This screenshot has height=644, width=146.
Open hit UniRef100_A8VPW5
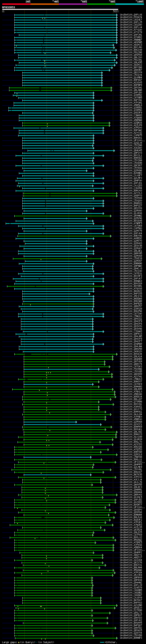pyautogui.click(x=131, y=42)
